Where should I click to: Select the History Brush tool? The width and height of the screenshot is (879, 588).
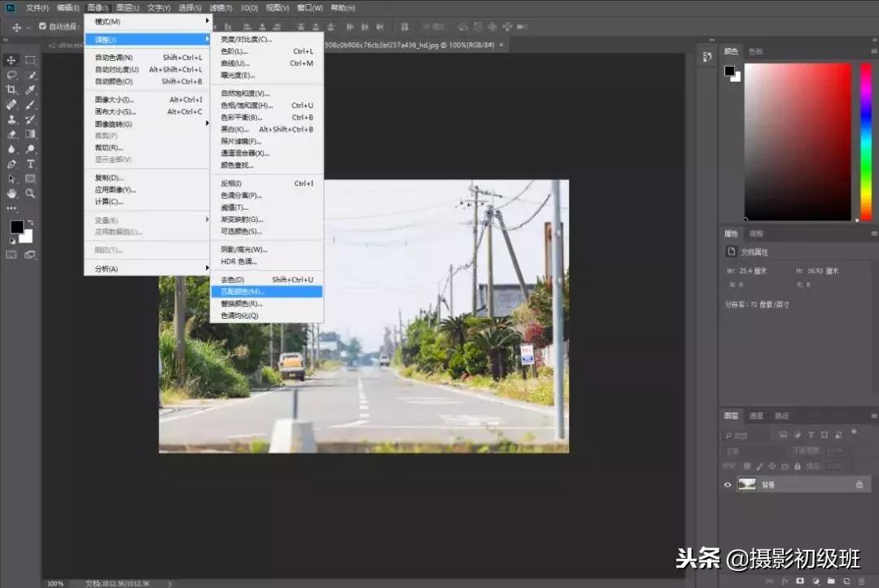[x=30, y=120]
